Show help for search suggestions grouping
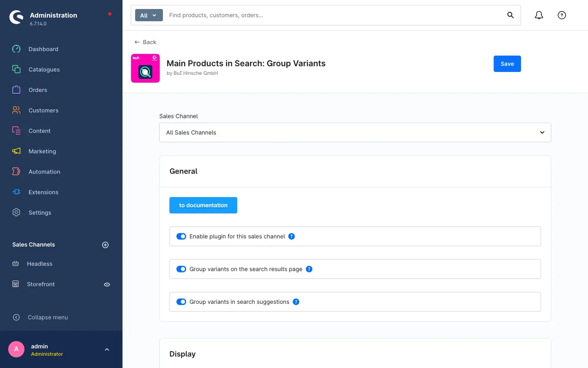The width and height of the screenshot is (588, 368). (296, 302)
